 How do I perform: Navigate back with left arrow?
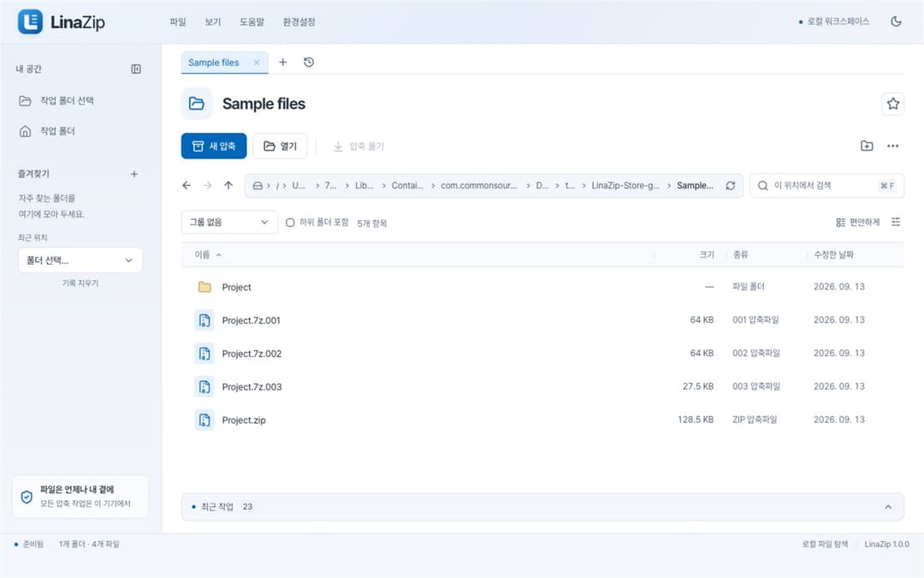187,185
